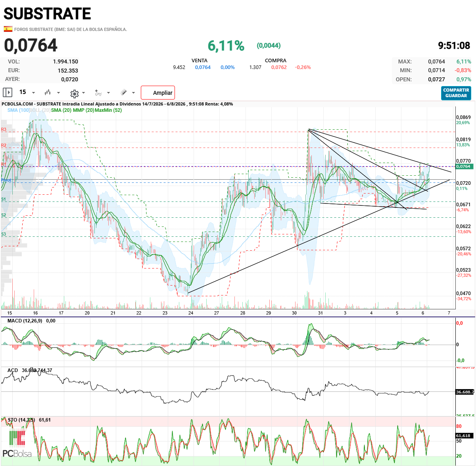Click the SMA (100) indicator label
This screenshot has width=476, height=466.
(x=18, y=110)
